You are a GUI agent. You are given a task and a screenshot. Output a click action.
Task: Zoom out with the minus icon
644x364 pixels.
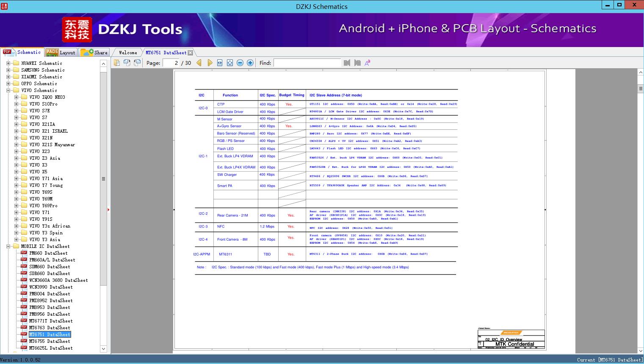pyautogui.click(x=240, y=63)
